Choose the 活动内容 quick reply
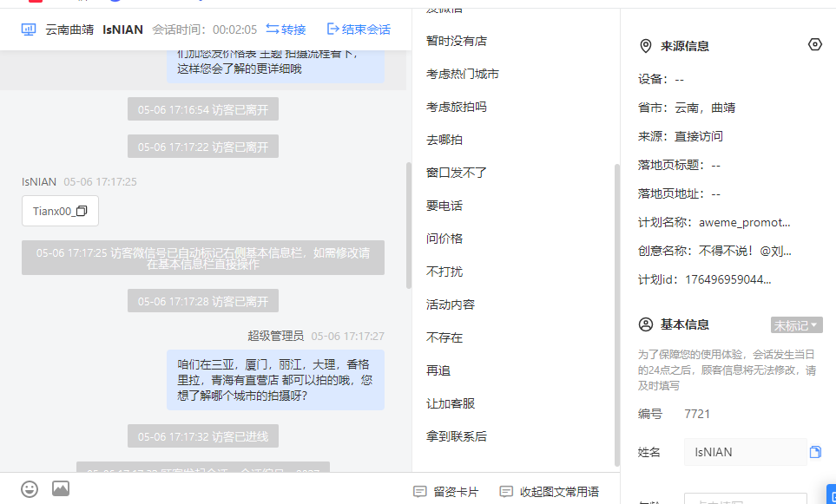This screenshot has height=504, width=836. (x=451, y=304)
